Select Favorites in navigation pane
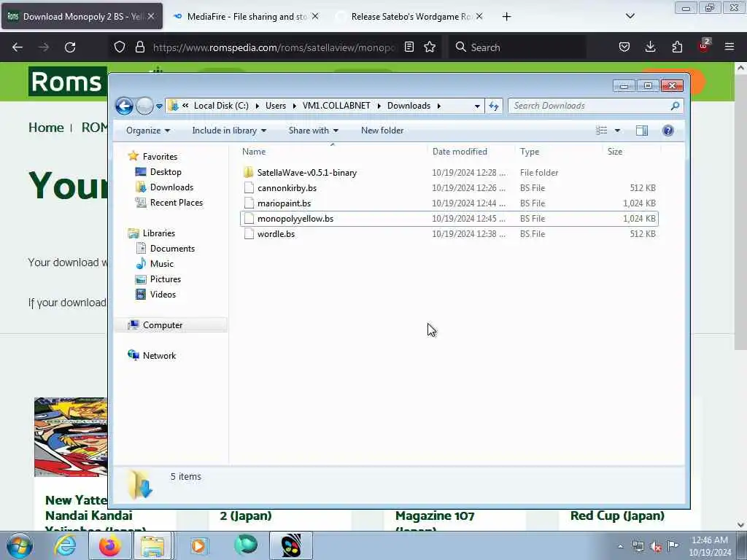This screenshot has width=747, height=560. [160, 157]
